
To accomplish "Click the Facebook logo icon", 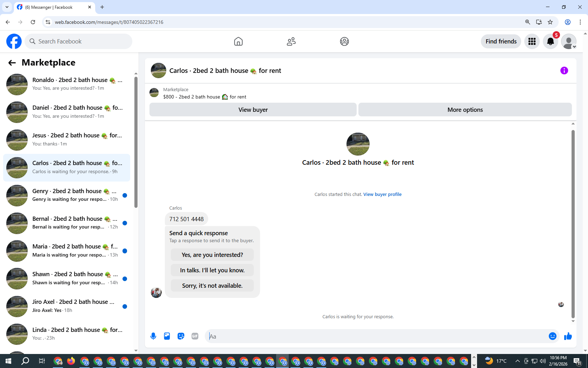I will coord(14,41).
